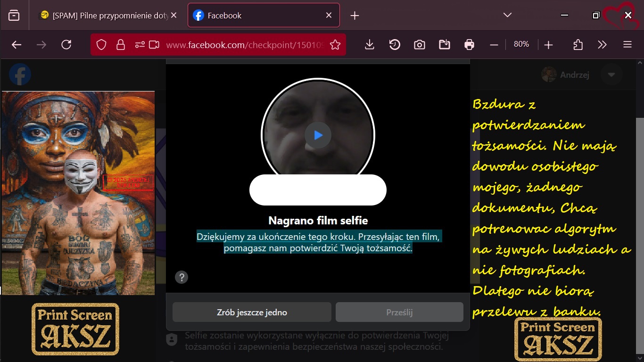Open Facebook account dropdown arrow

(611, 75)
